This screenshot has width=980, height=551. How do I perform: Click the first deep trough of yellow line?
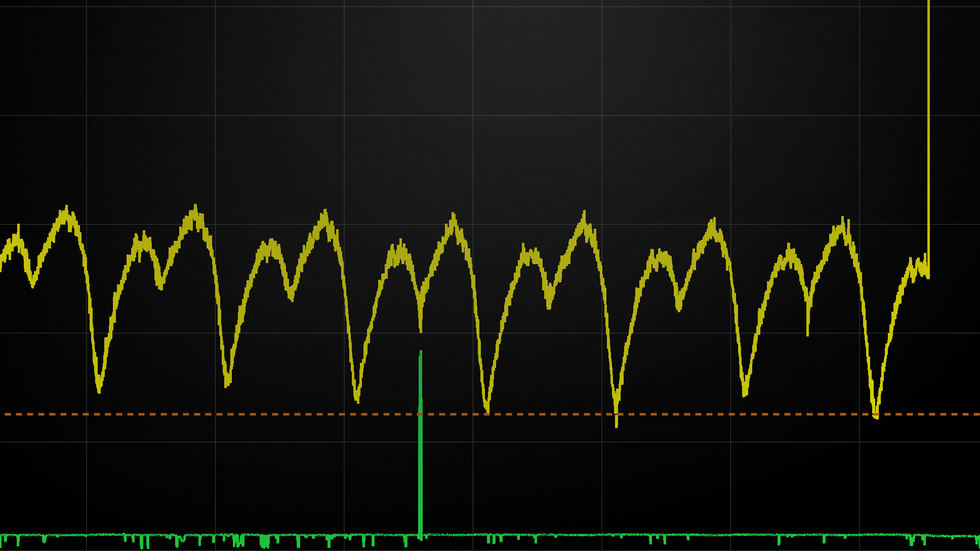(99, 387)
